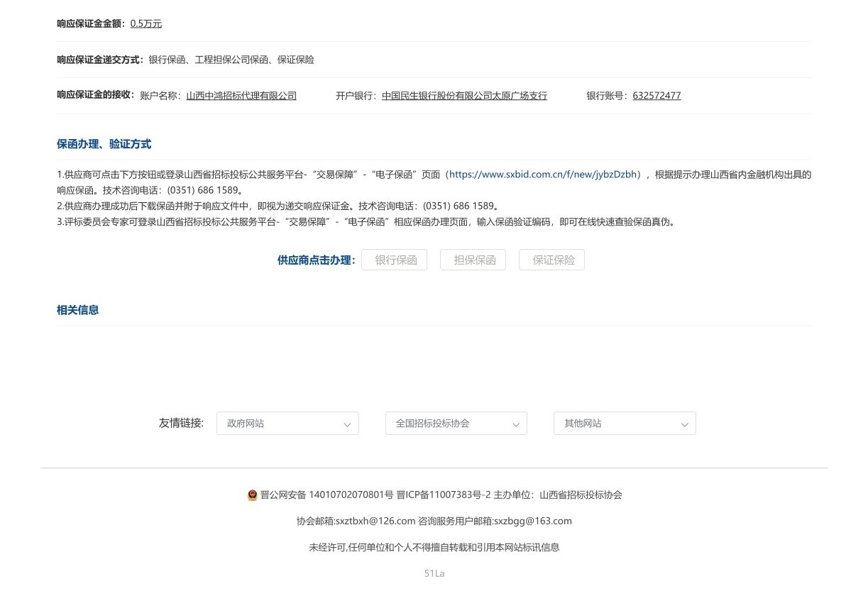868x596 pixels.
Task: Click the 银行保函 button
Action: coord(395,260)
